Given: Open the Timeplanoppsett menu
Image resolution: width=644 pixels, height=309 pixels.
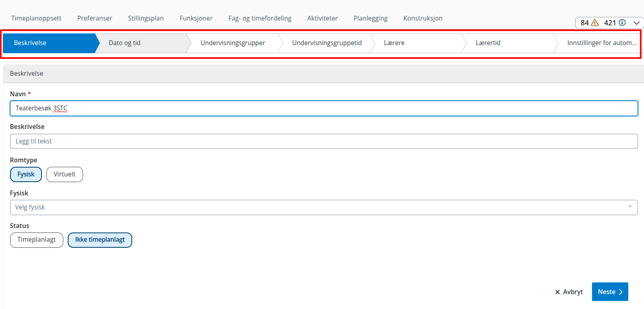Looking at the screenshot, I should [36, 18].
